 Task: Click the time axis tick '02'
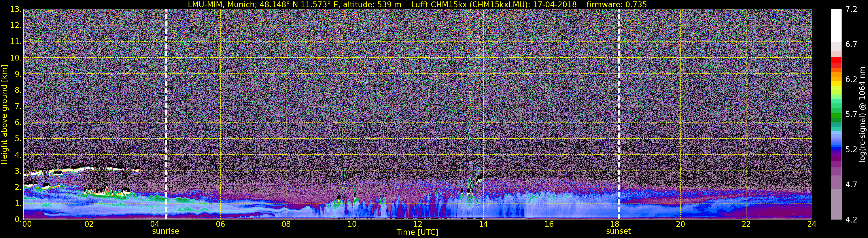click(89, 224)
